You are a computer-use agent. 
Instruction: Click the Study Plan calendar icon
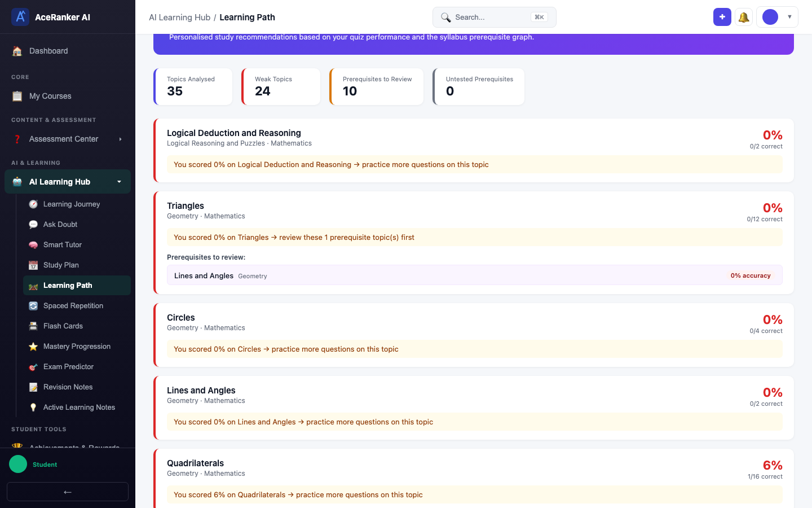point(33,265)
